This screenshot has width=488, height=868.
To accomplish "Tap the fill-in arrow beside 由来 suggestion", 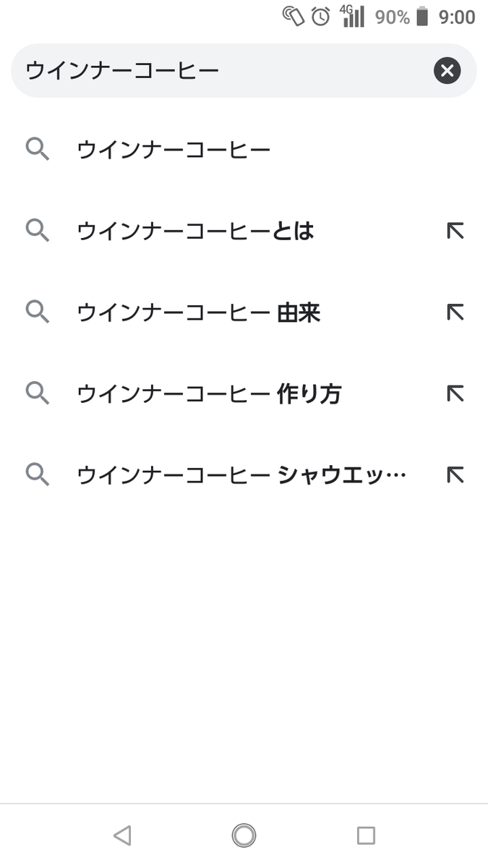I will (455, 312).
